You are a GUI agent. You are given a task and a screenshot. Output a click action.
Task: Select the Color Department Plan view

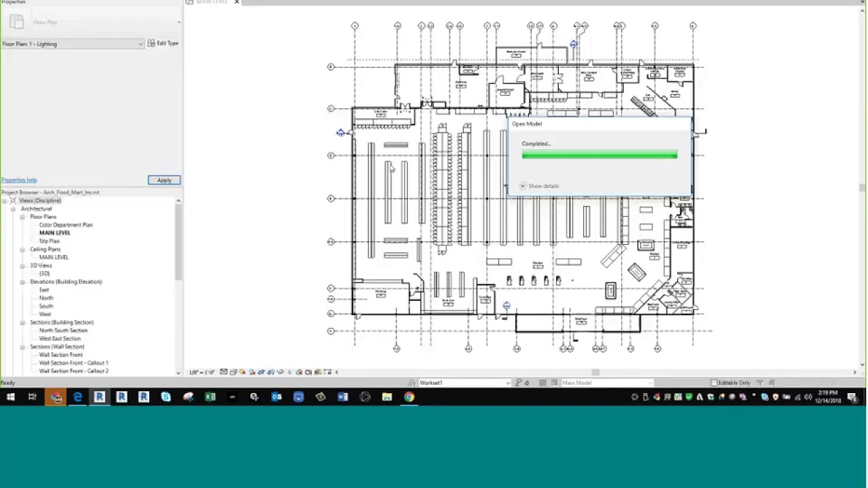click(66, 225)
